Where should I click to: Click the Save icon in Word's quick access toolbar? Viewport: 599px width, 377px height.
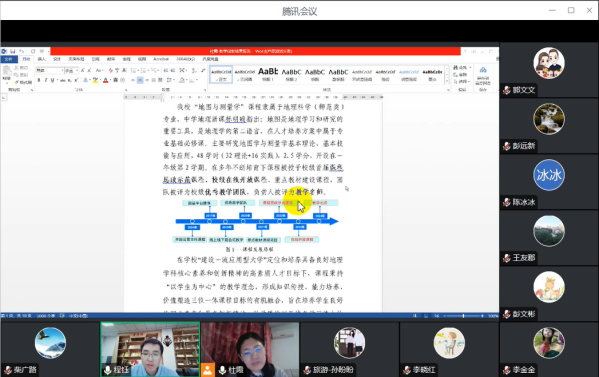coord(13,51)
